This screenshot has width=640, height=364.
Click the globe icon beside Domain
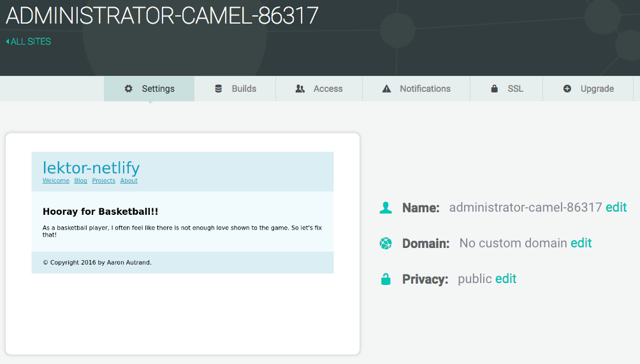click(386, 244)
